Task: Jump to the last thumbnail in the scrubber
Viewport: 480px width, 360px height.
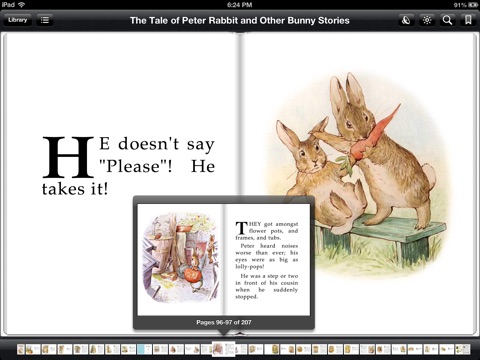Action: click(x=463, y=349)
